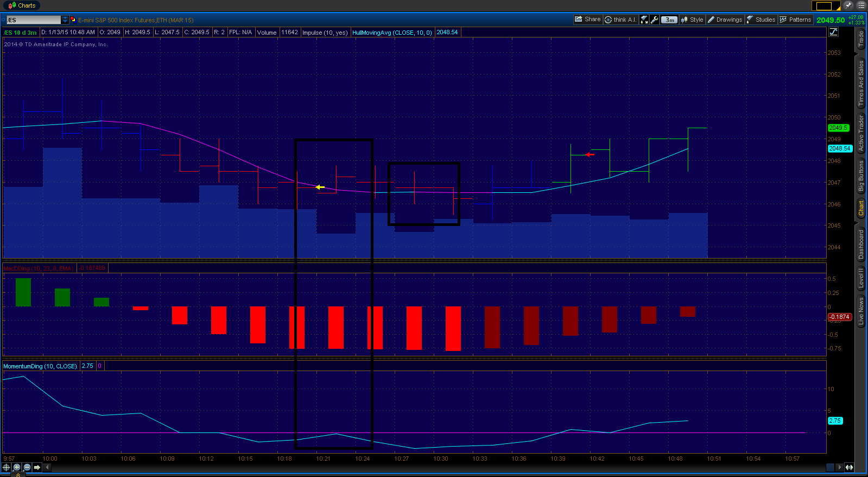Click the pin window icon
The height and width of the screenshot is (477, 868).
point(848,5)
